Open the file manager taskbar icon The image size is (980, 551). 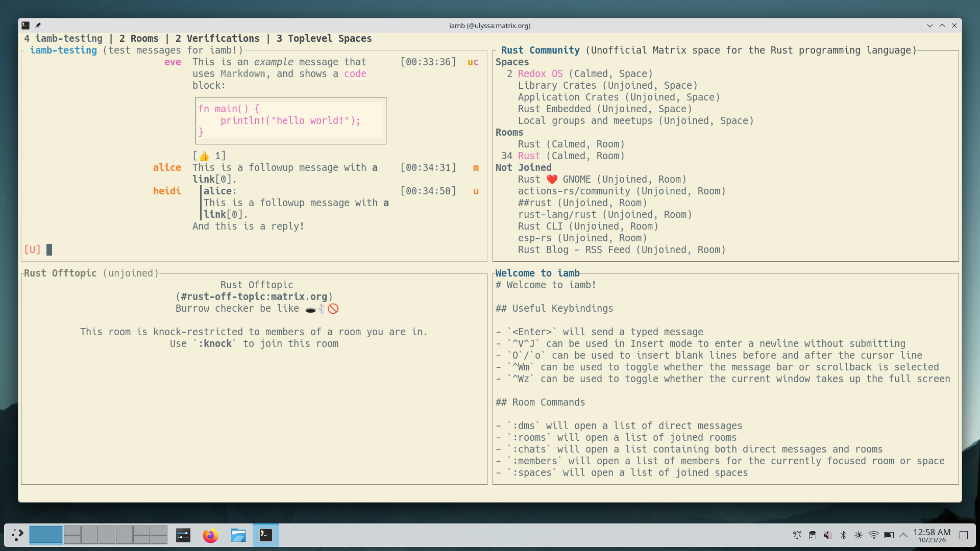[x=238, y=535]
